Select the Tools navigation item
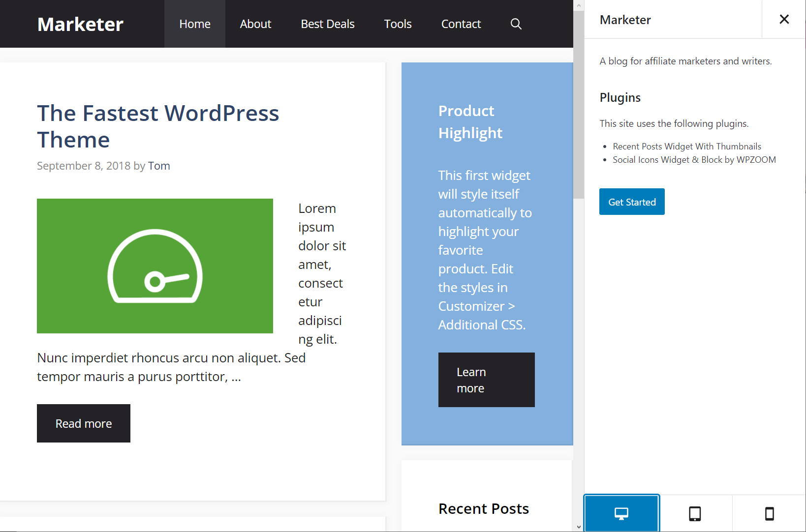 [398, 24]
